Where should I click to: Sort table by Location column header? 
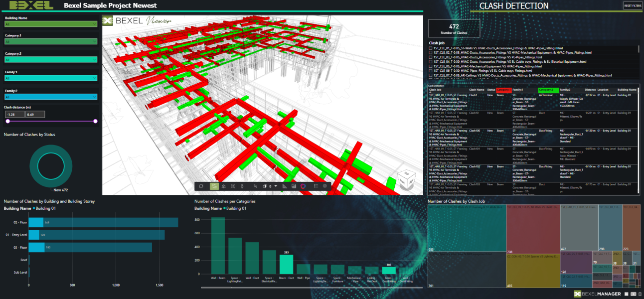tap(603, 90)
